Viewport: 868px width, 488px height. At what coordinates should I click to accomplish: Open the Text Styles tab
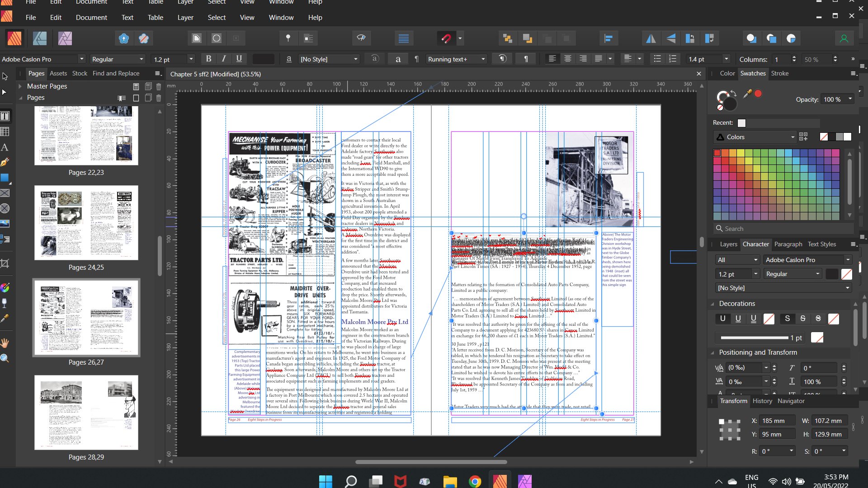point(821,244)
